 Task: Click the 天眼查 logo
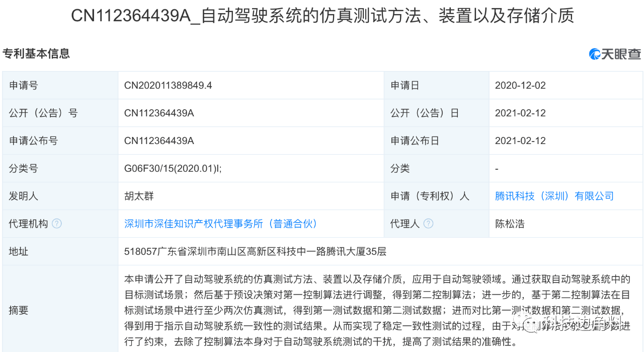tap(615, 54)
